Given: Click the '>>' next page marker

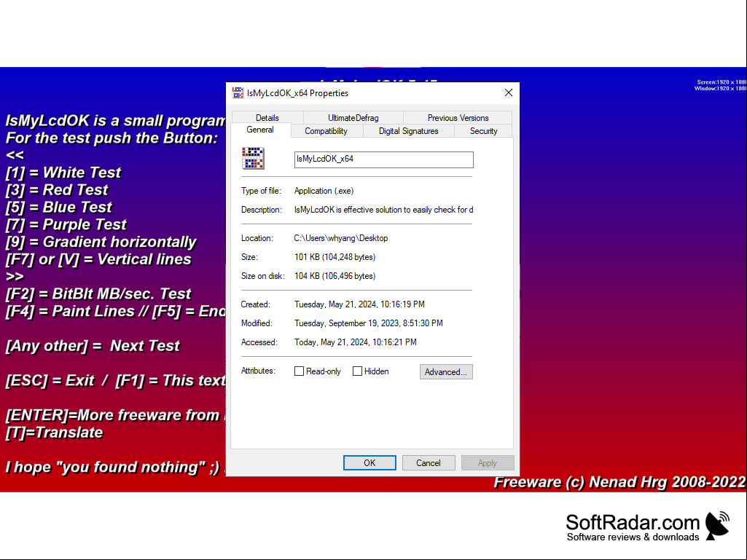Looking at the screenshot, I should (15, 277).
